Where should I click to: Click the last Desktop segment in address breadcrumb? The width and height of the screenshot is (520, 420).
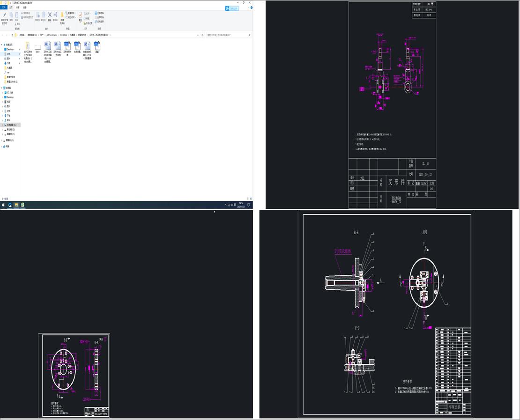click(64, 35)
